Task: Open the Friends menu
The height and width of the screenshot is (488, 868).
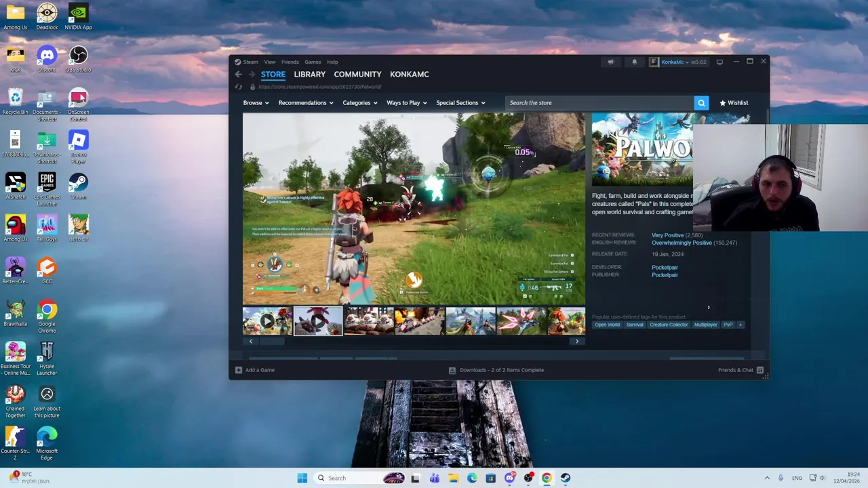Action: click(x=290, y=62)
